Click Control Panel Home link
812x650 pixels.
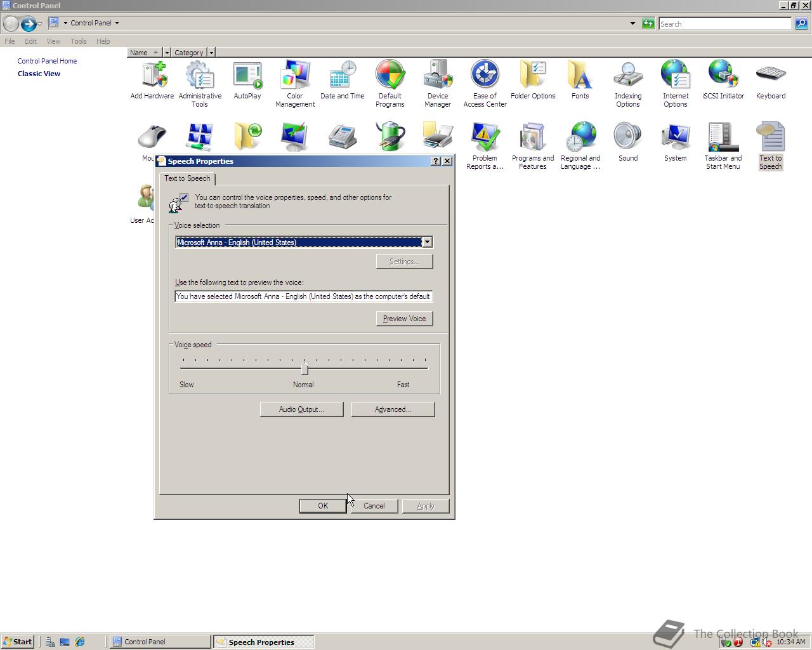47,61
